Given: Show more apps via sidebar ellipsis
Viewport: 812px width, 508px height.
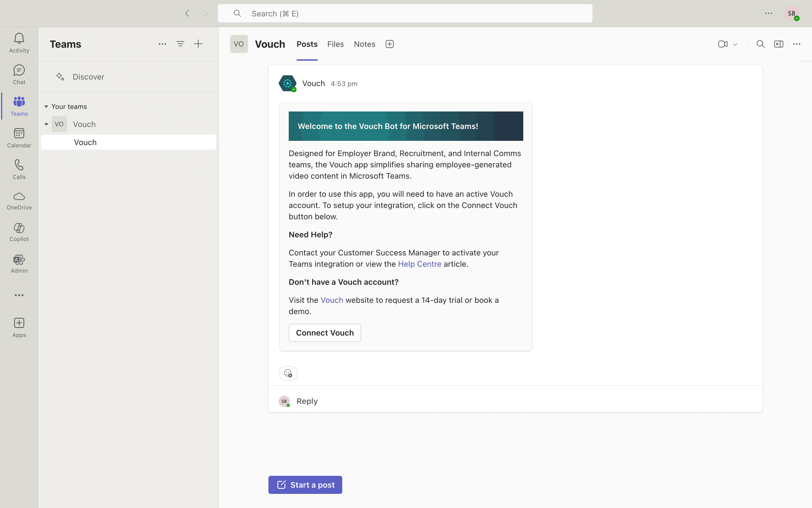Looking at the screenshot, I should (19, 295).
